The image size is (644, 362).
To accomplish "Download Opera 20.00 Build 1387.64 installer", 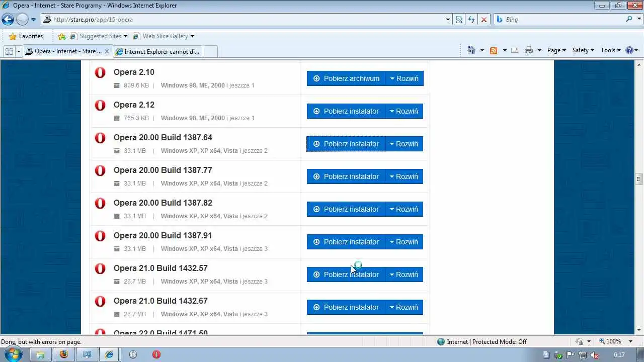I will pos(346,144).
